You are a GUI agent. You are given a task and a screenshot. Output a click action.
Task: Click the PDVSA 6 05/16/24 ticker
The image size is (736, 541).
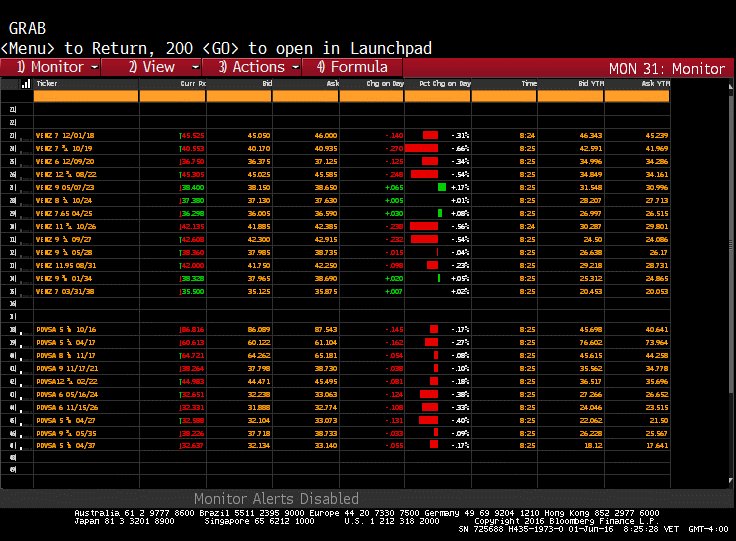click(64, 394)
